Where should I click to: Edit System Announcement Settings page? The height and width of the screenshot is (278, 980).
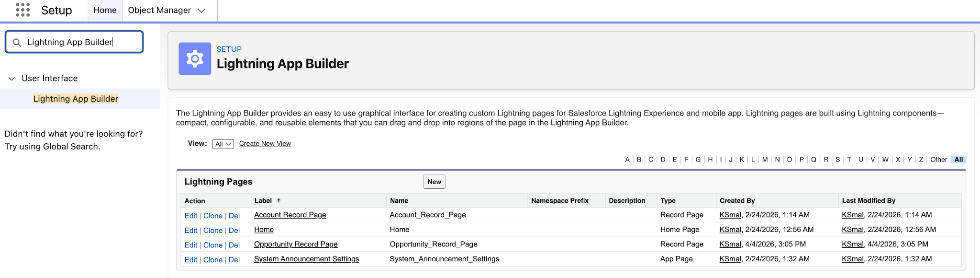[x=191, y=260]
